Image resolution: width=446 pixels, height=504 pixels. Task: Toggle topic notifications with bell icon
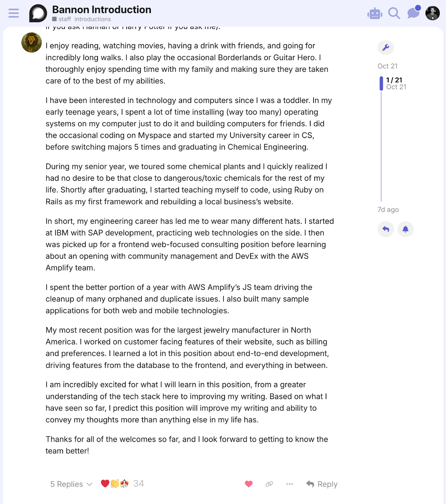tap(406, 229)
